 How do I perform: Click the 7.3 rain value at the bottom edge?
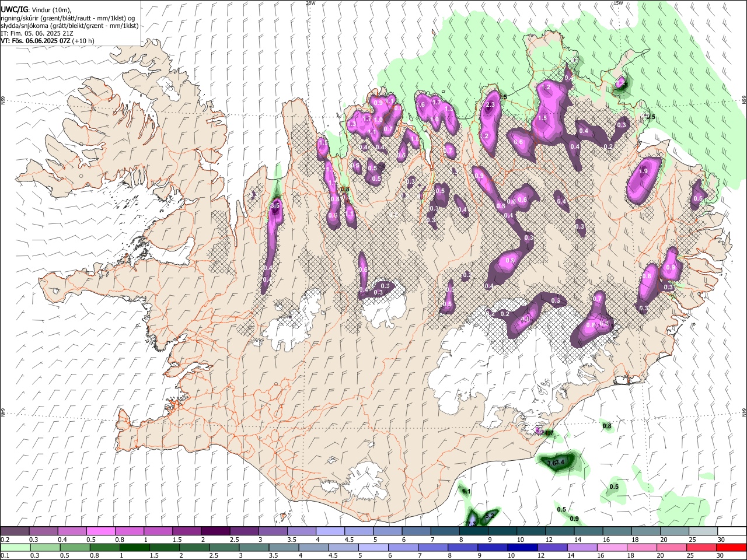click(x=472, y=524)
